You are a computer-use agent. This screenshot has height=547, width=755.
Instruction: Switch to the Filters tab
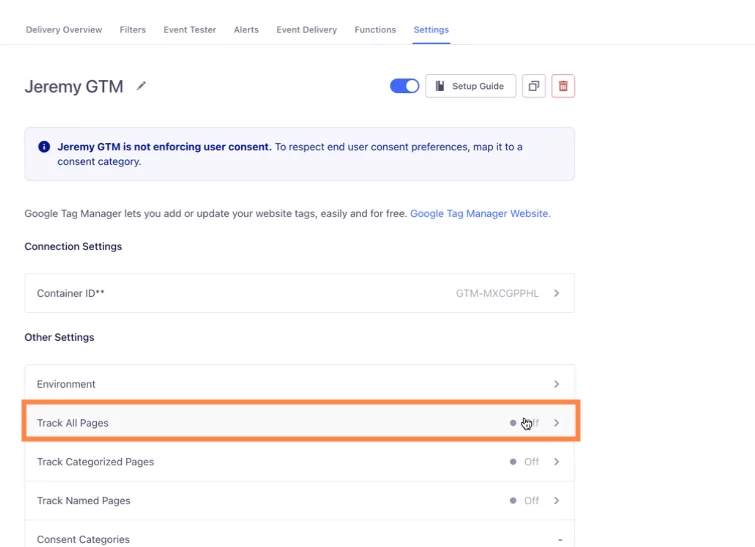coord(132,30)
